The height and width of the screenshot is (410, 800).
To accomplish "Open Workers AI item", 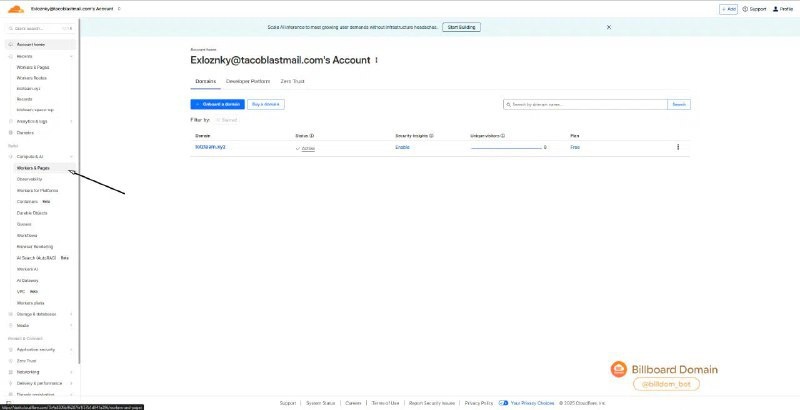I will point(28,269).
